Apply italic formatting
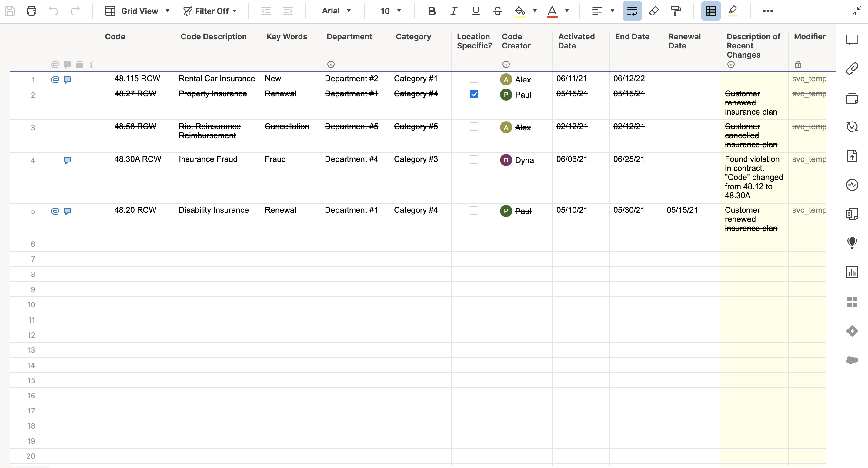The height and width of the screenshot is (468, 868). 453,11
